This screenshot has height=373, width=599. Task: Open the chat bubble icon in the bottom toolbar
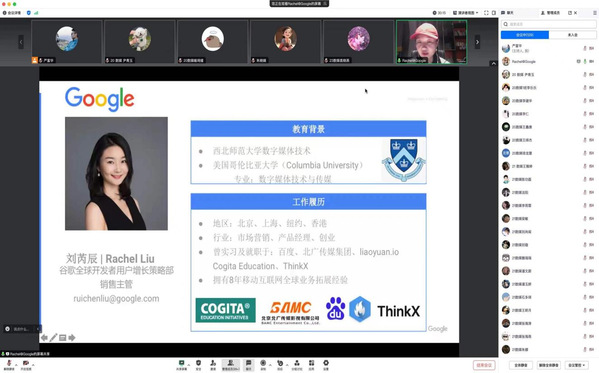(248, 363)
